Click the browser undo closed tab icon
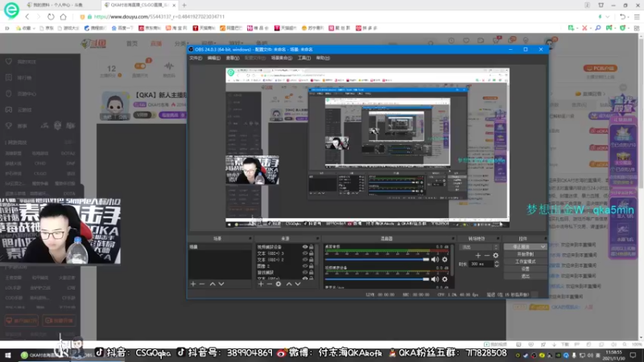Screen dimensions: 644x362 coord(622,17)
